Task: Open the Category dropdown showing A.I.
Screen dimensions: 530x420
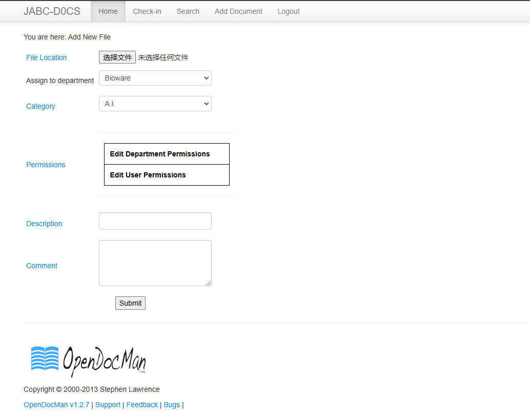Action: pyautogui.click(x=155, y=104)
